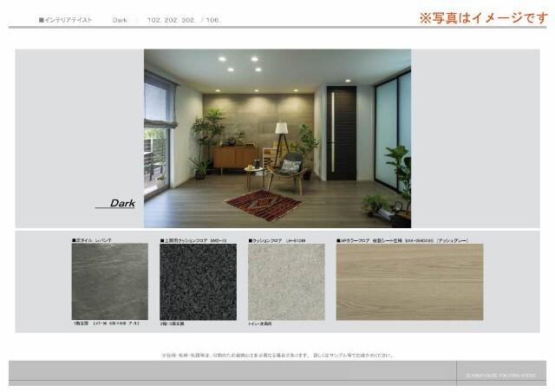Click the room numbers "102. 202. 302. / 106."
The image size is (555, 392).
pos(184,20)
